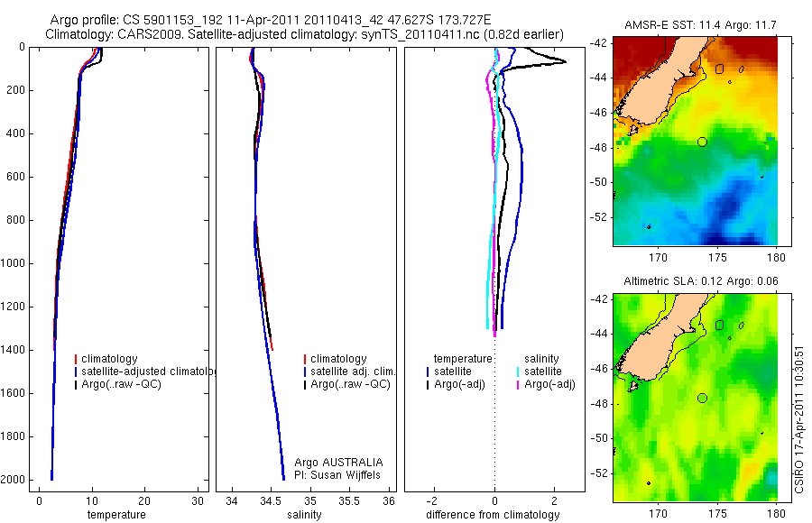Click cyan swatch beside salinity 'satellite' legend entry
Viewport: 812px width, 523px height.
pos(519,372)
